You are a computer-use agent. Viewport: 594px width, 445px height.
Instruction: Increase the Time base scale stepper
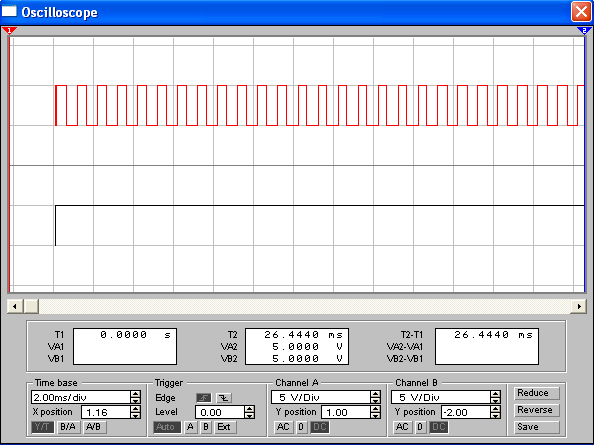pos(135,394)
